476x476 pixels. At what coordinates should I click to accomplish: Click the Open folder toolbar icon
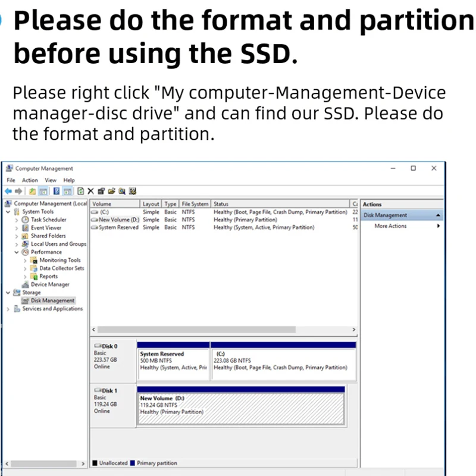click(x=111, y=191)
